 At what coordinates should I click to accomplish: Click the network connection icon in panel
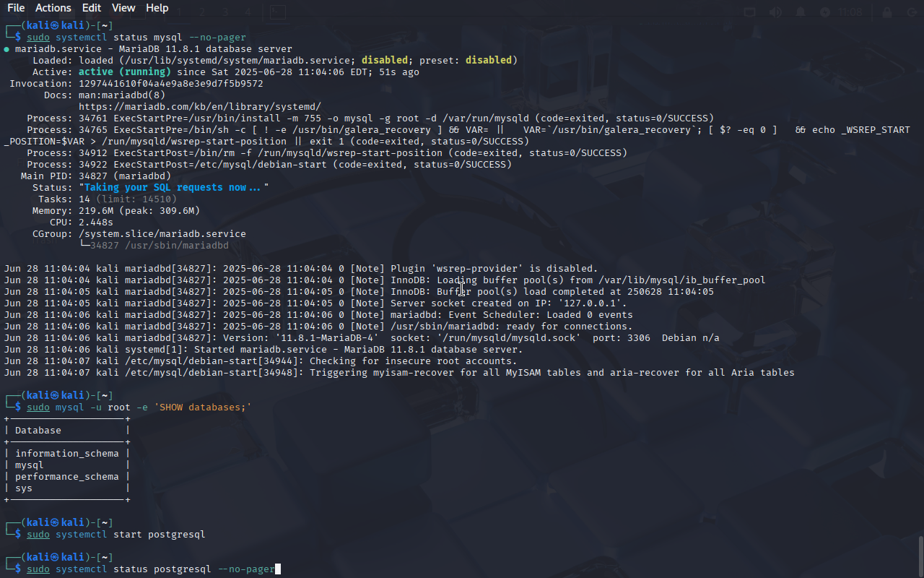click(750, 12)
